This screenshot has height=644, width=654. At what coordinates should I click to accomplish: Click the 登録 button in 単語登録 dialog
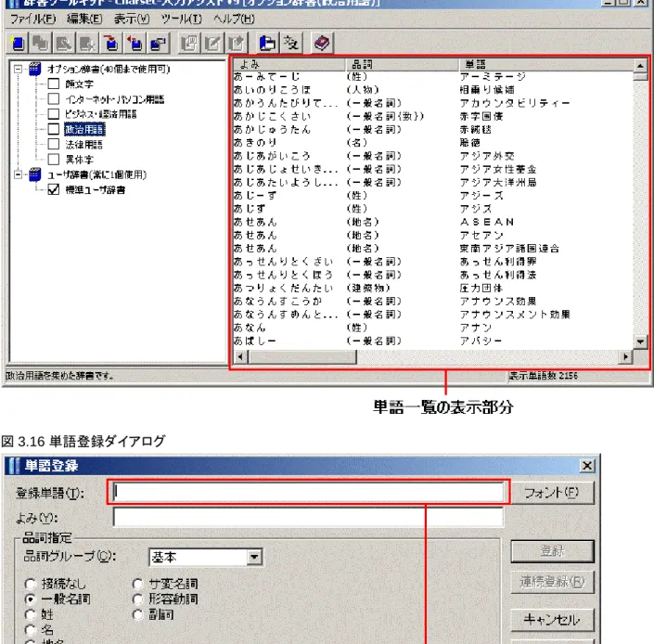point(552,551)
